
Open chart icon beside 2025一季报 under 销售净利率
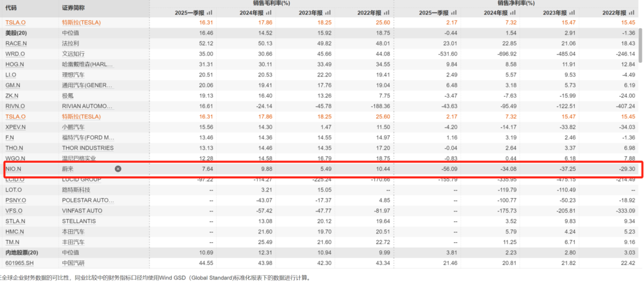[x=454, y=13]
